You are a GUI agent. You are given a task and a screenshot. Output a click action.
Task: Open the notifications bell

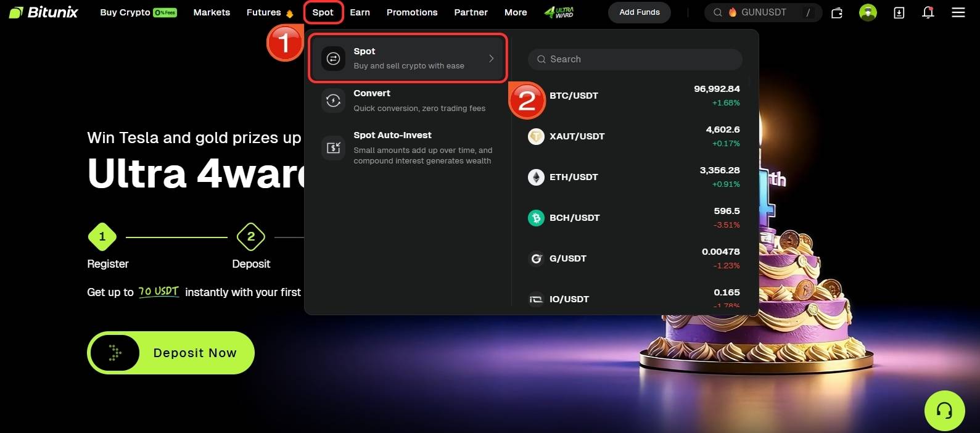[x=928, y=12]
